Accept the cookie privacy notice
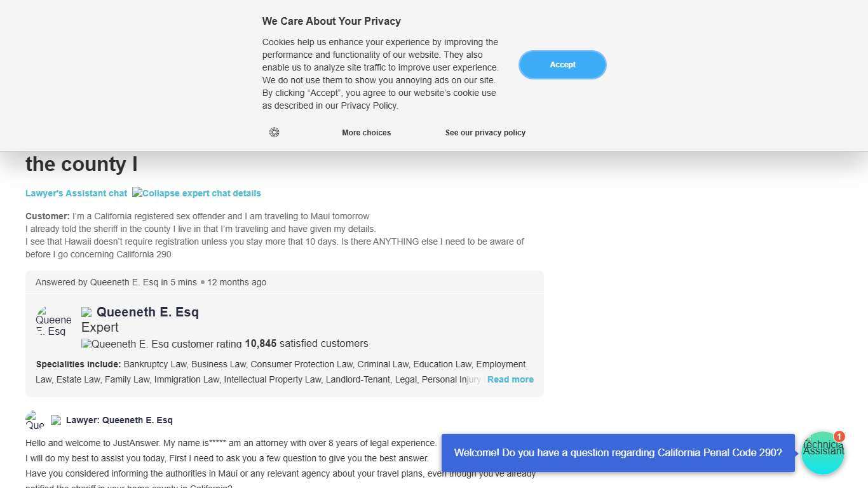Viewport: 868px width, 488px height. coord(562,65)
